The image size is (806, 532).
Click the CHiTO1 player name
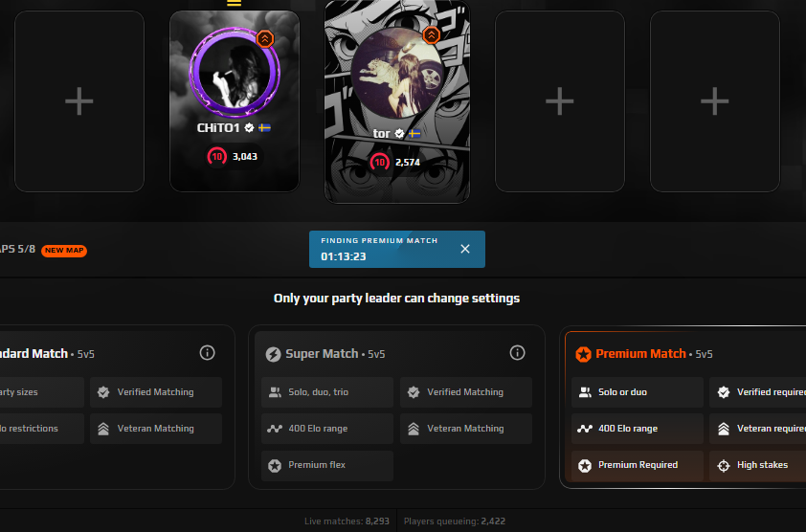click(218, 127)
